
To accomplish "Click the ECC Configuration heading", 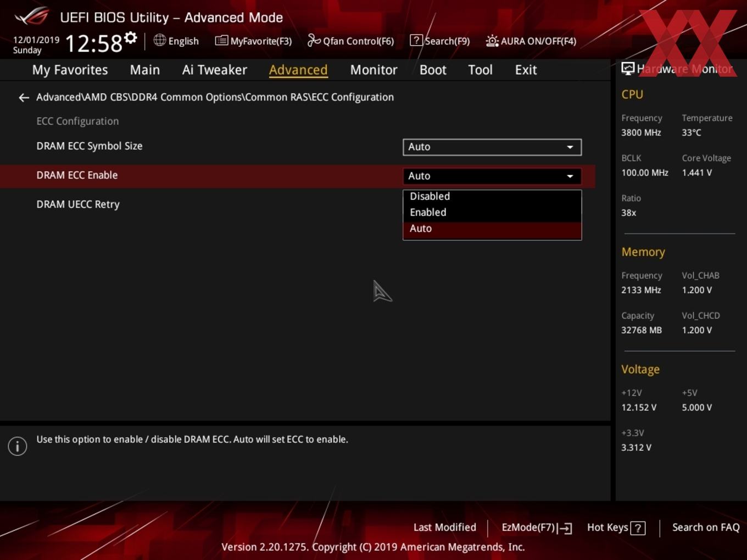I will (77, 121).
